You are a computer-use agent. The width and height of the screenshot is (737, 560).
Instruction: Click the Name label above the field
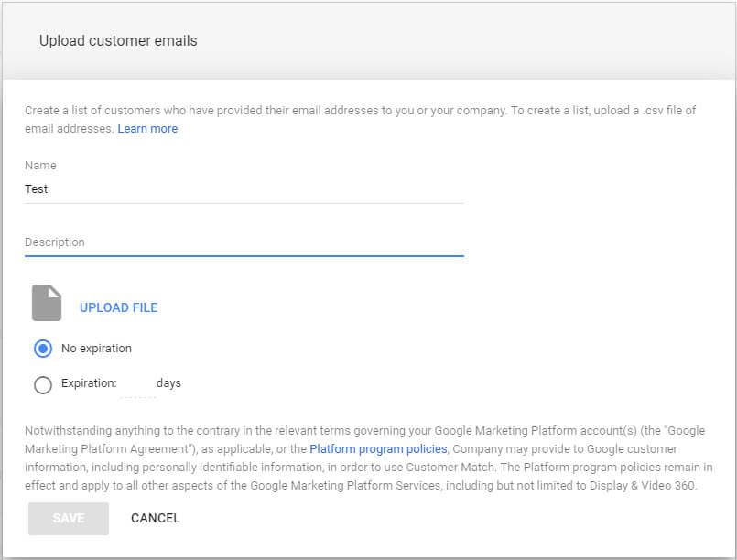point(40,166)
